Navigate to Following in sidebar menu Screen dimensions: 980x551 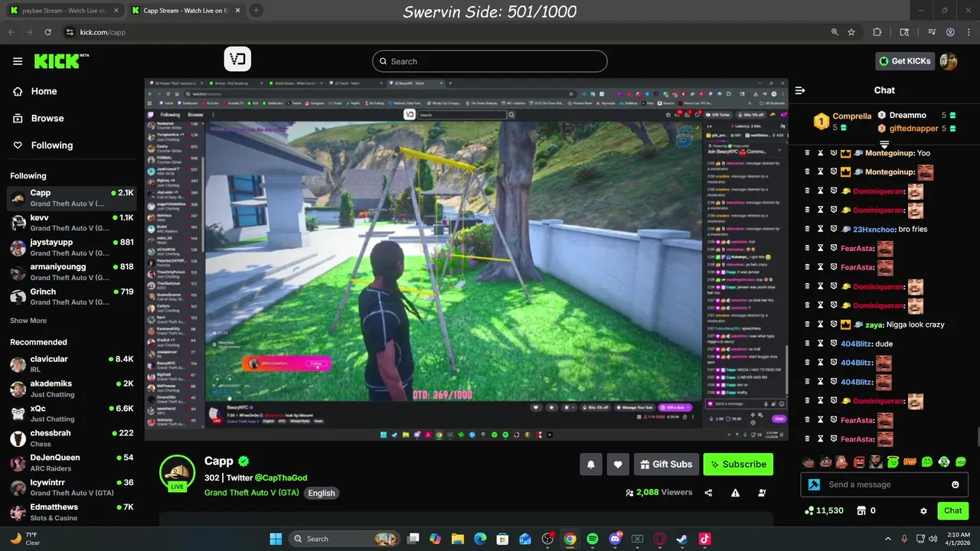(x=42, y=145)
